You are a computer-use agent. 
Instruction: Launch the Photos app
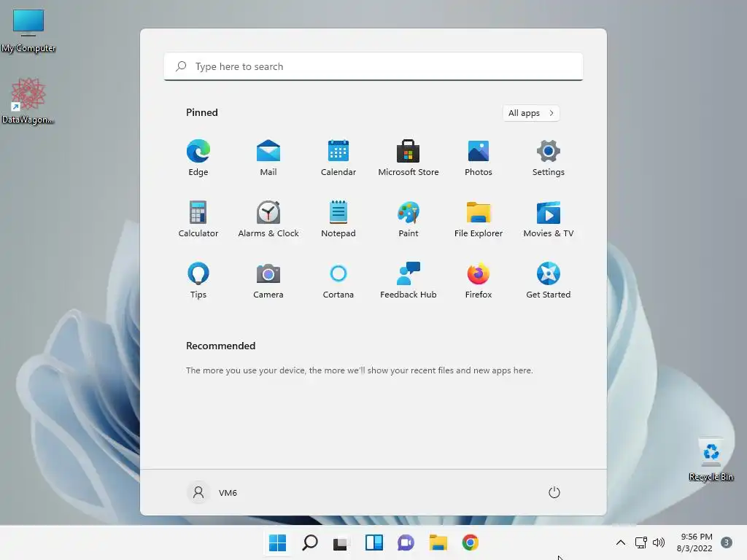479,157
